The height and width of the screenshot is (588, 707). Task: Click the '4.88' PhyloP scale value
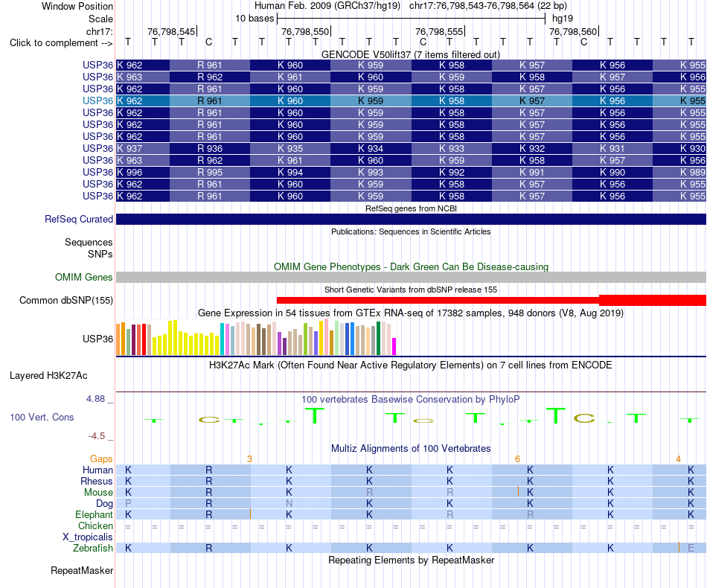95,399
